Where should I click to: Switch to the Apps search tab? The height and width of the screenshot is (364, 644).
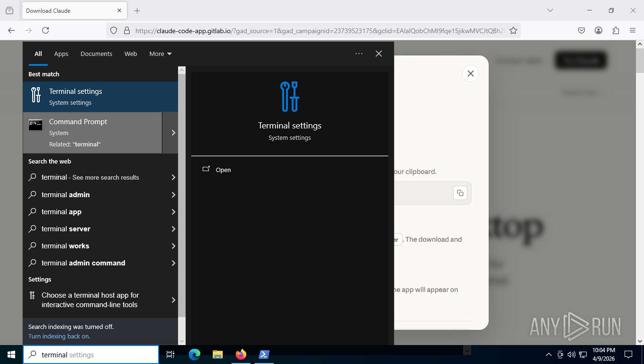pyautogui.click(x=61, y=54)
